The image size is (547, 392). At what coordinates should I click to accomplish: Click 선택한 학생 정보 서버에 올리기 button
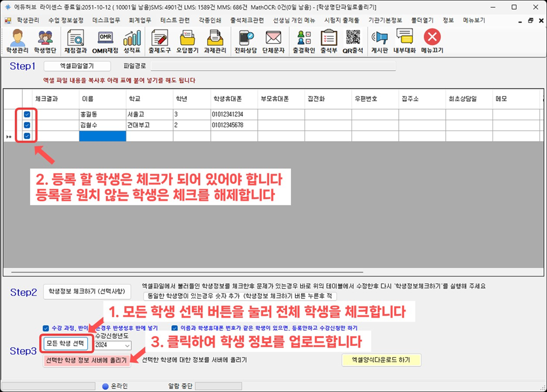87,360
